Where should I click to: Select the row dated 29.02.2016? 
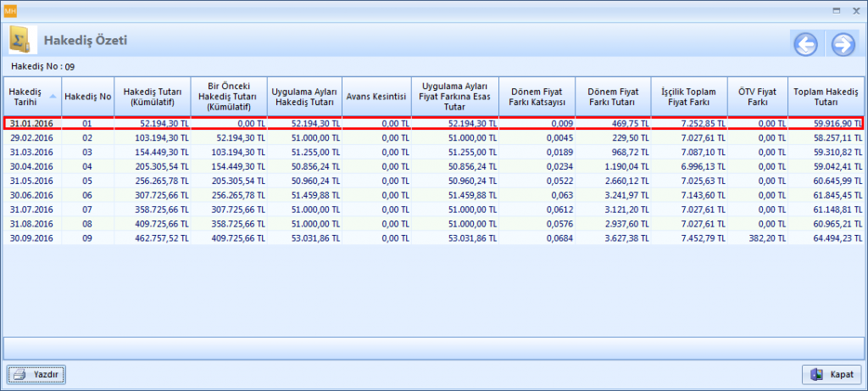coord(31,137)
